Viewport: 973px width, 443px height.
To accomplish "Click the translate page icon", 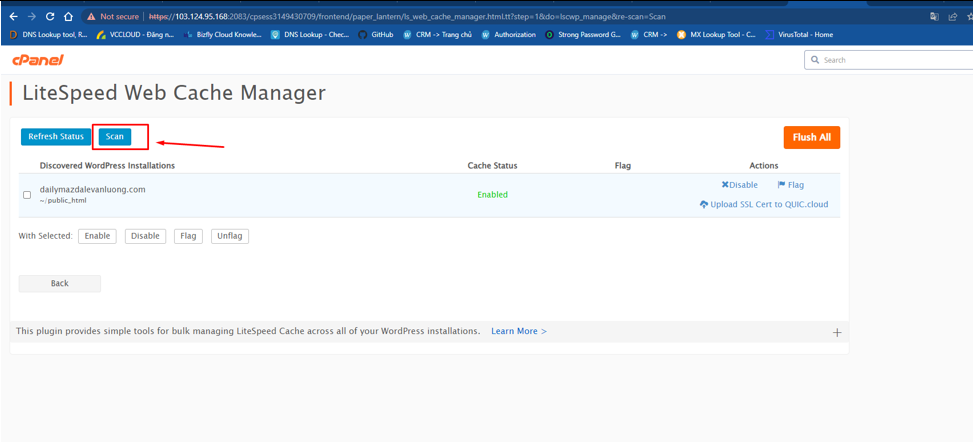I will pyautogui.click(x=933, y=17).
